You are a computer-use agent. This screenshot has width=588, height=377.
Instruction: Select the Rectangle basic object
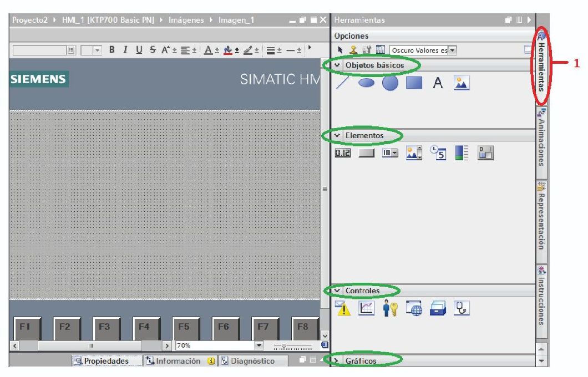414,83
